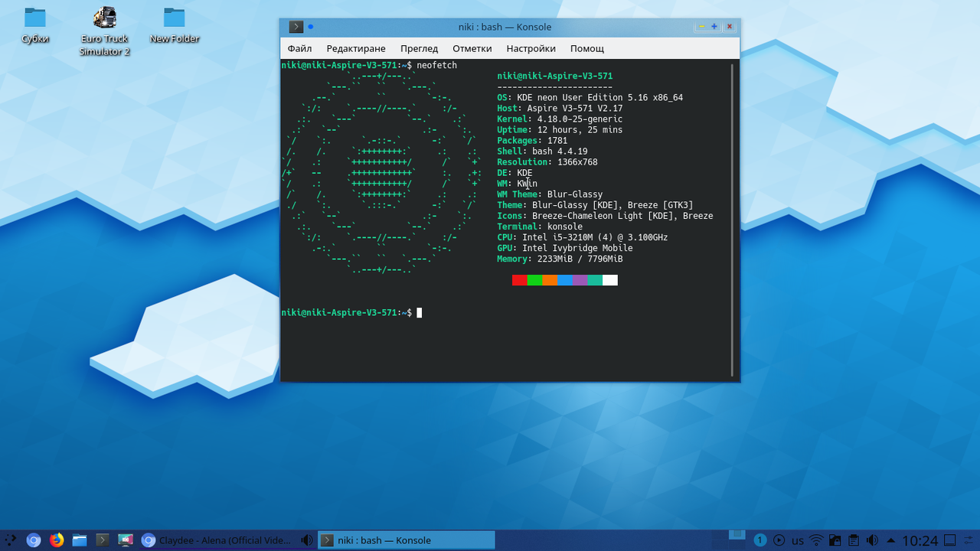
Task: Open the New Folder desktop icon
Action: (x=175, y=26)
